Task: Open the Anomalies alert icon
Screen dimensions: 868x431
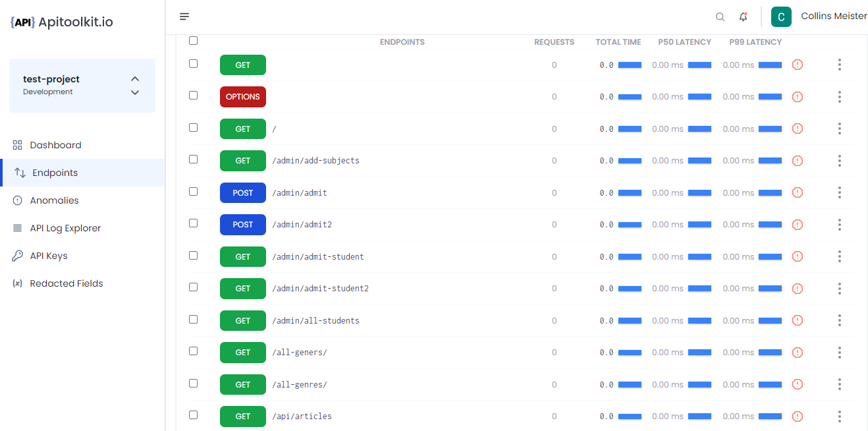Action: (16, 200)
